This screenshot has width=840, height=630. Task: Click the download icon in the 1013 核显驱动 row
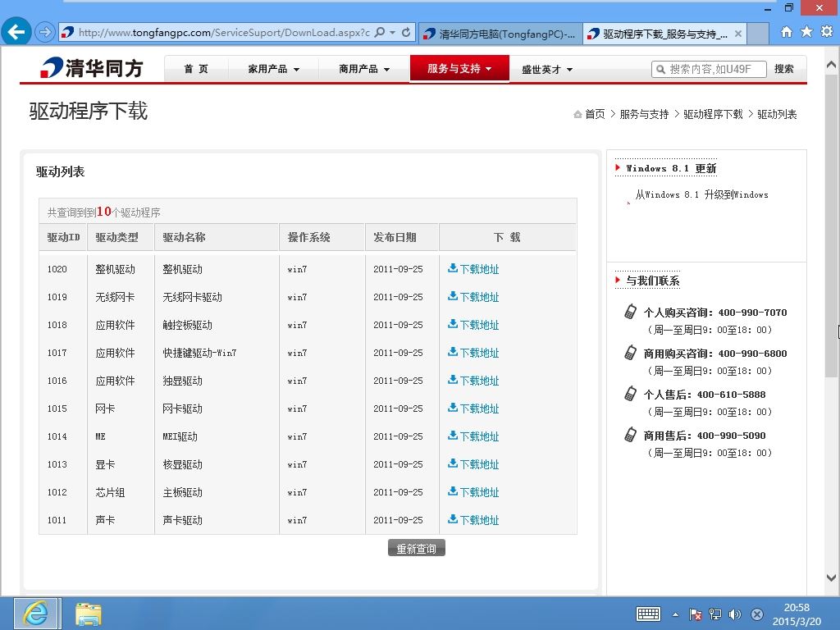click(x=453, y=463)
